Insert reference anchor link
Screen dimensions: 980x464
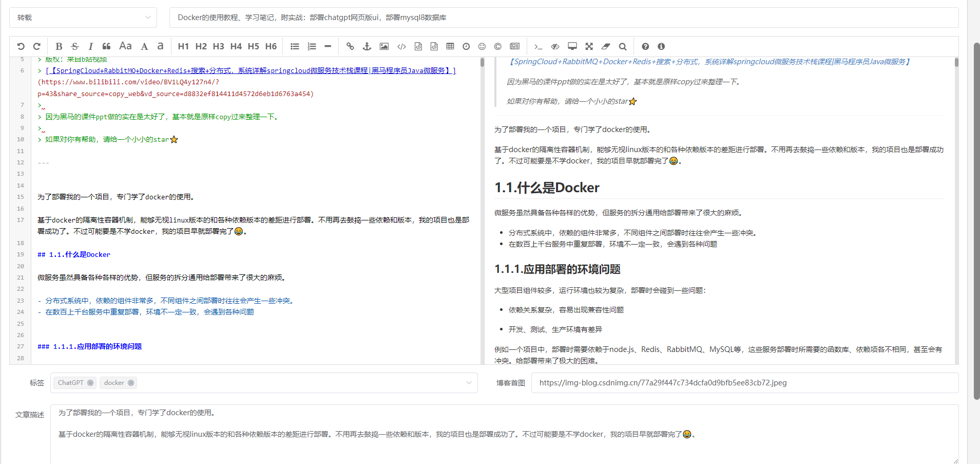(367, 46)
